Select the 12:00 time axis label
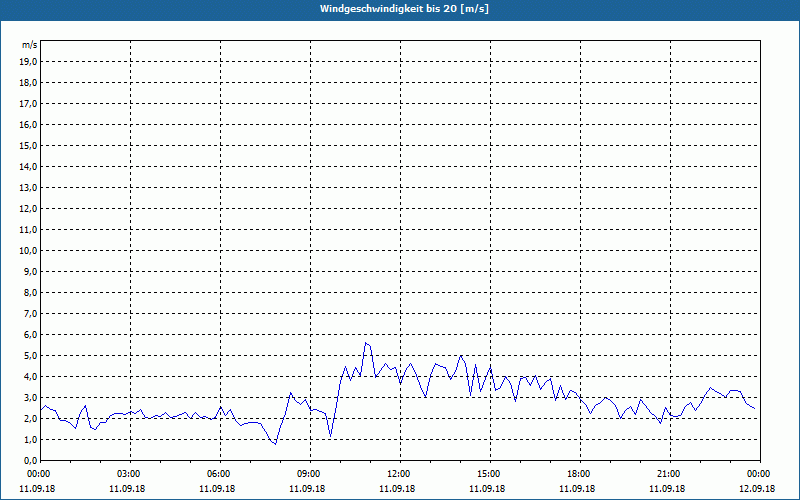This screenshot has height=500, width=800. coord(398,474)
